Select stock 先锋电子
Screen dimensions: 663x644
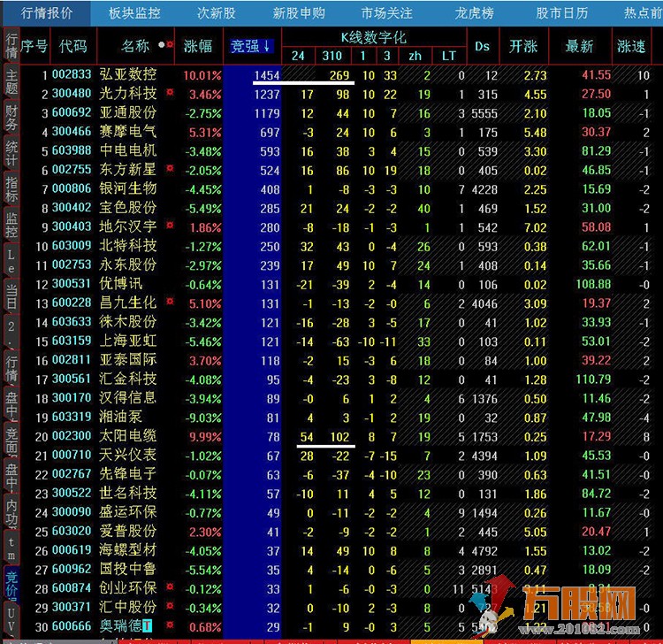pos(128,474)
